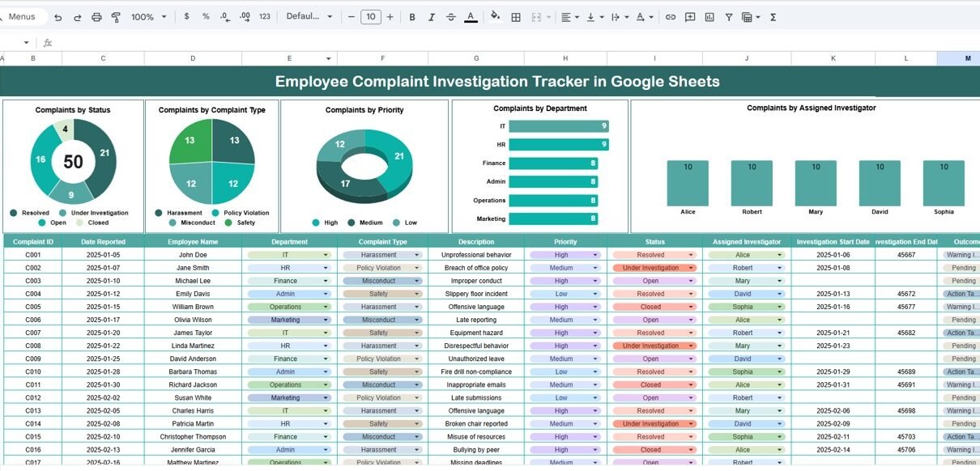
Task: Click the Create a filter icon
Action: [x=729, y=17]
